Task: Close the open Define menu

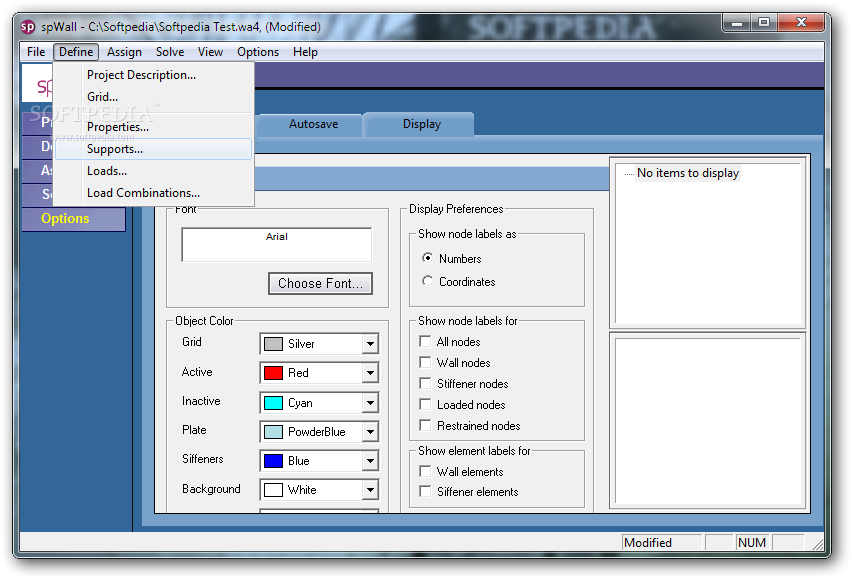Action: [x=76, y=52]
